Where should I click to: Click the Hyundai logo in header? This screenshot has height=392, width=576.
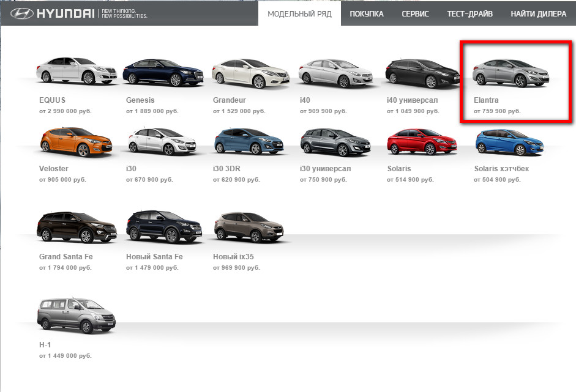pyautogui.click(x=53, y=14)
